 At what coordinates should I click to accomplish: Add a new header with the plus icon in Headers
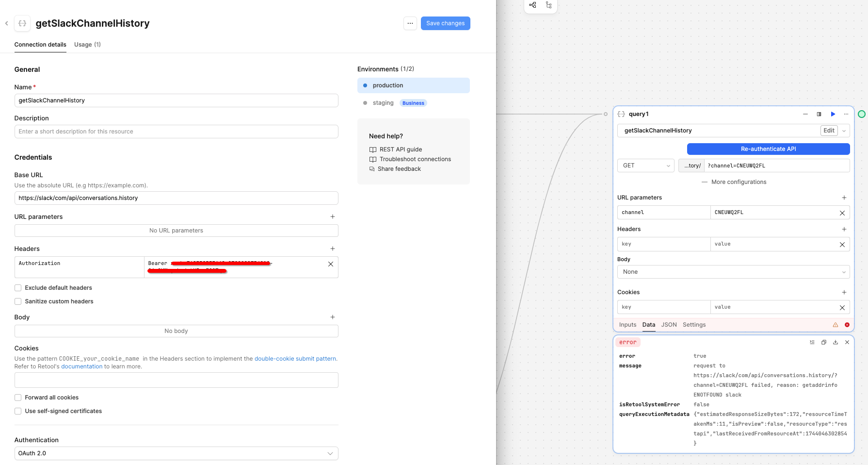(333, 249)
